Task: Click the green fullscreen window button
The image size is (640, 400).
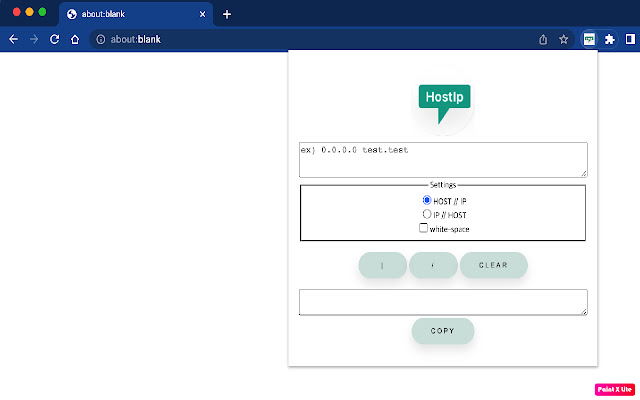Action: point(42,12)
